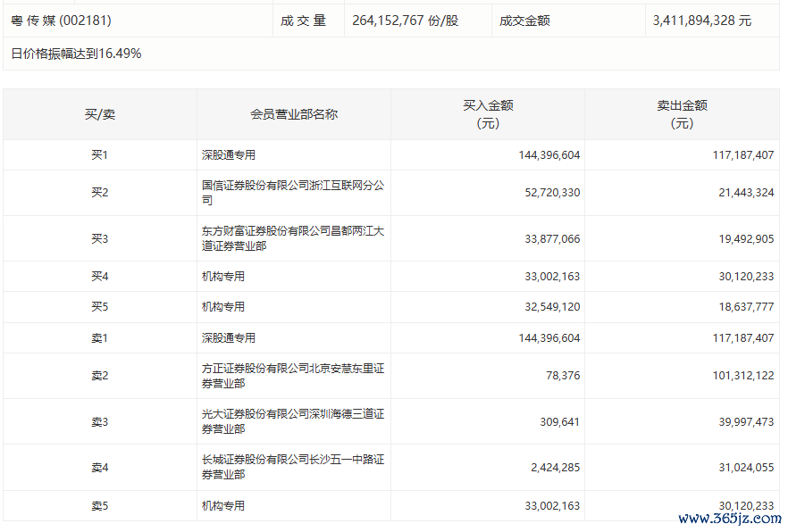Image resolution: width=788 pixels, height=532 pixels.
Task: Click the www.365jz.com watermark link
Action: pos(729,519)
